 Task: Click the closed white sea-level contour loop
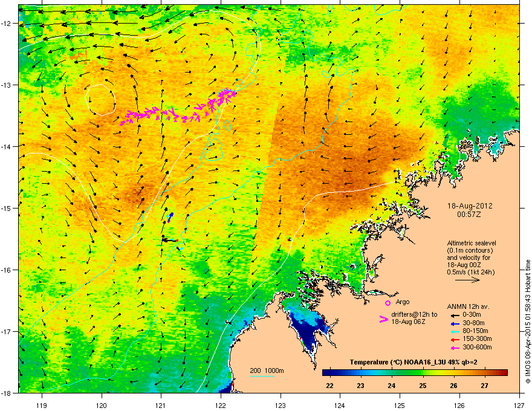pos(100,100)
